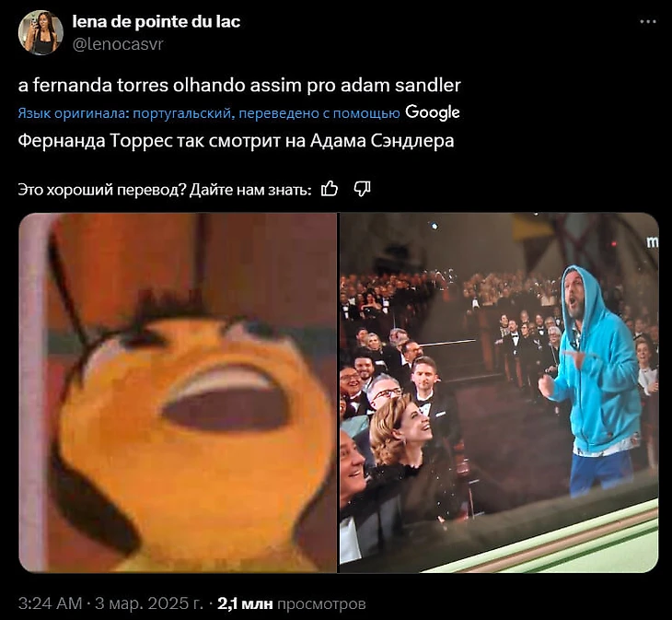Click the Russian translated tweet text
672x620 pixels.
(x=237, y=140)
